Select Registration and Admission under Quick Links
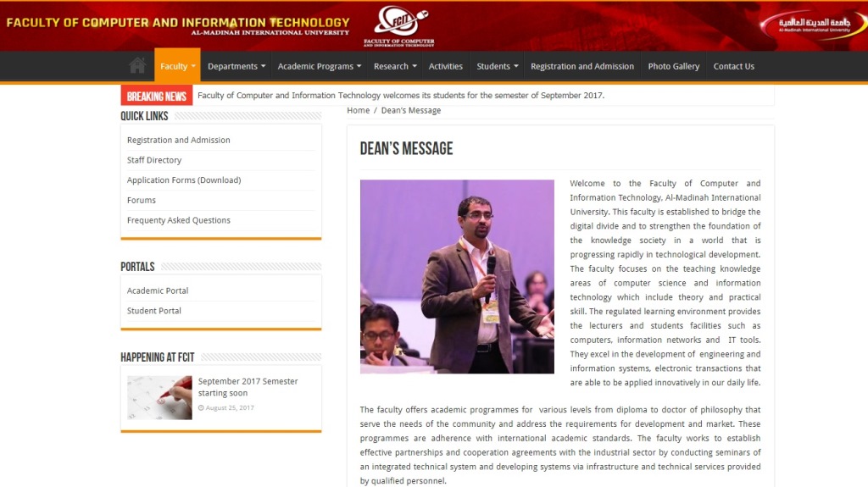This screenshot has width=868, height=487. tap(178, 140)
